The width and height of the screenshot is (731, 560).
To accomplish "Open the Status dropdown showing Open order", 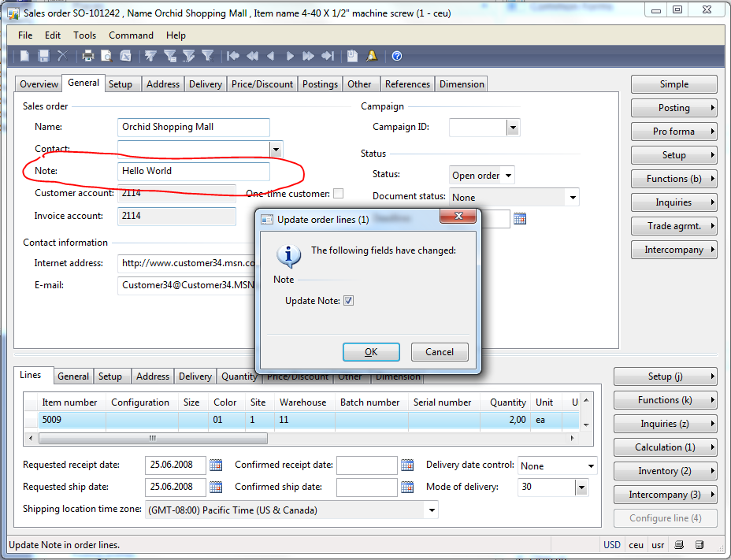I will [x=508, y=176].
